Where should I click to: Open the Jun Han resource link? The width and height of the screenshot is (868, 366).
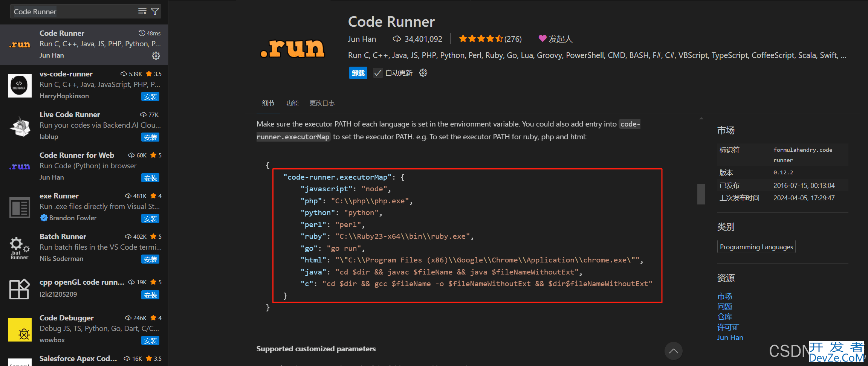[x=730, y=337]
